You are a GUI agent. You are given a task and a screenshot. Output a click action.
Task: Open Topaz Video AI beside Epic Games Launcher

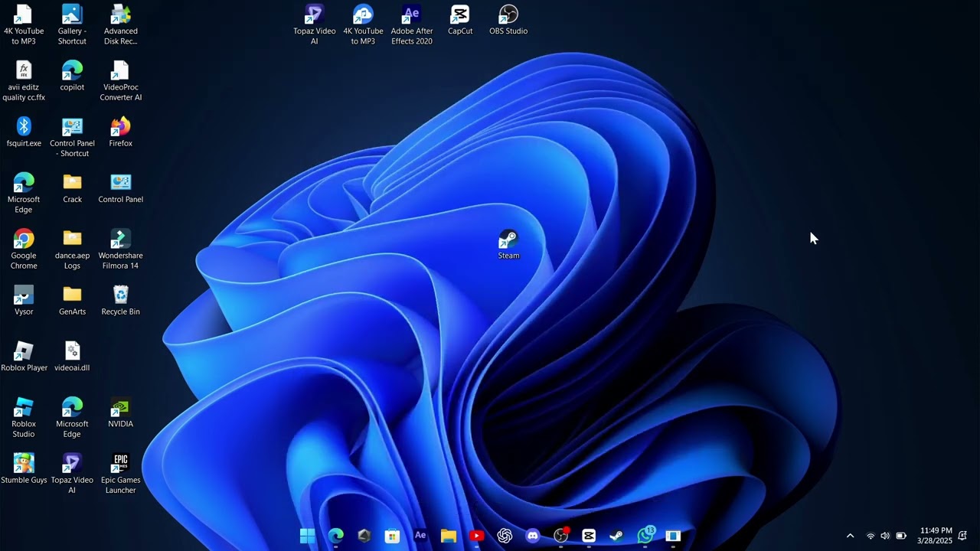(x=72, y=474)
